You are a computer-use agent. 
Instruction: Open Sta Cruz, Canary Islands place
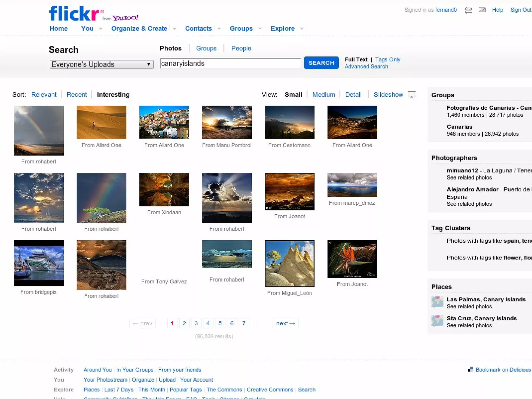(482, 318)
